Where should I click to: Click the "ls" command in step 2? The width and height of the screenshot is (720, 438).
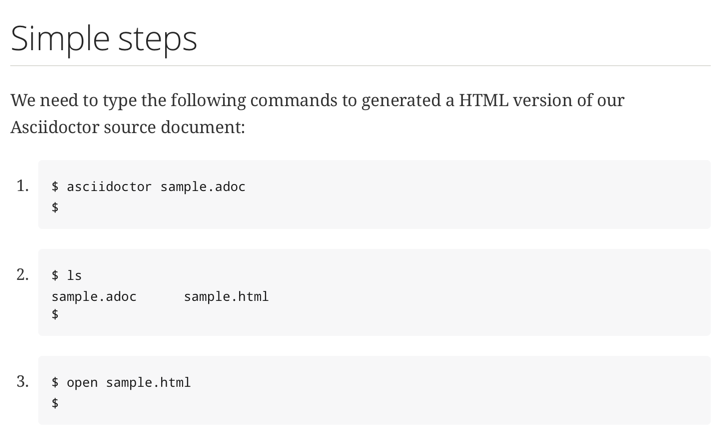pos(74,275)
